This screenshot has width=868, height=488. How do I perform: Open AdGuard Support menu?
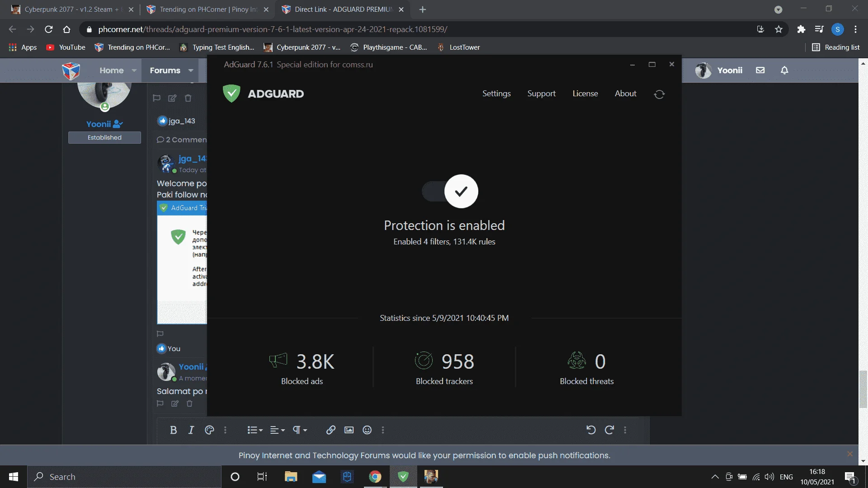(541, 94)
